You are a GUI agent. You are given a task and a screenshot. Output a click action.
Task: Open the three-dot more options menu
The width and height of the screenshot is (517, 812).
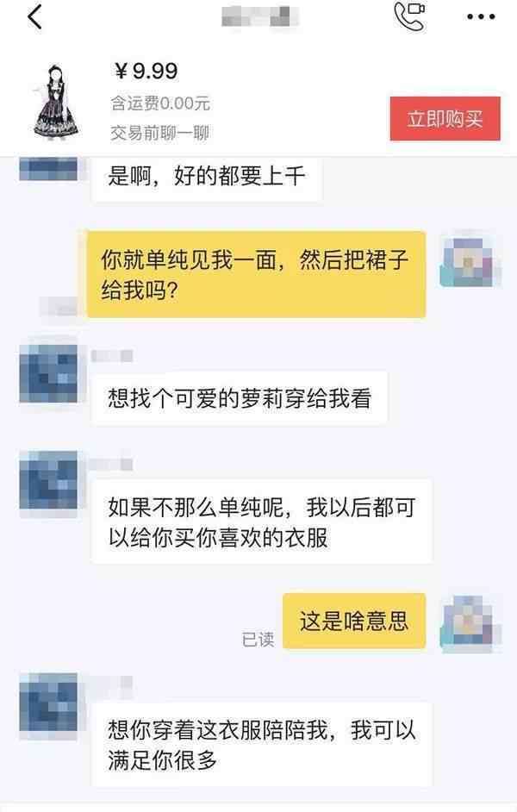481,17
